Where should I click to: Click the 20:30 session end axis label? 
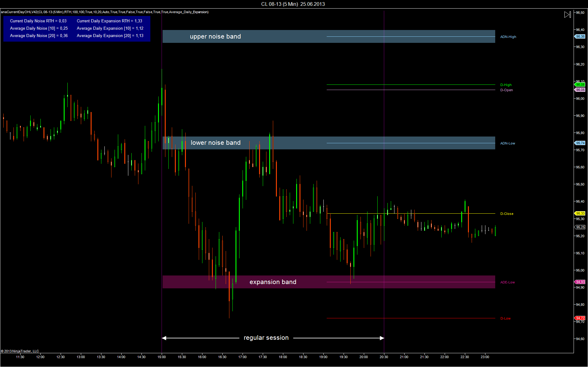click(384, 357)
